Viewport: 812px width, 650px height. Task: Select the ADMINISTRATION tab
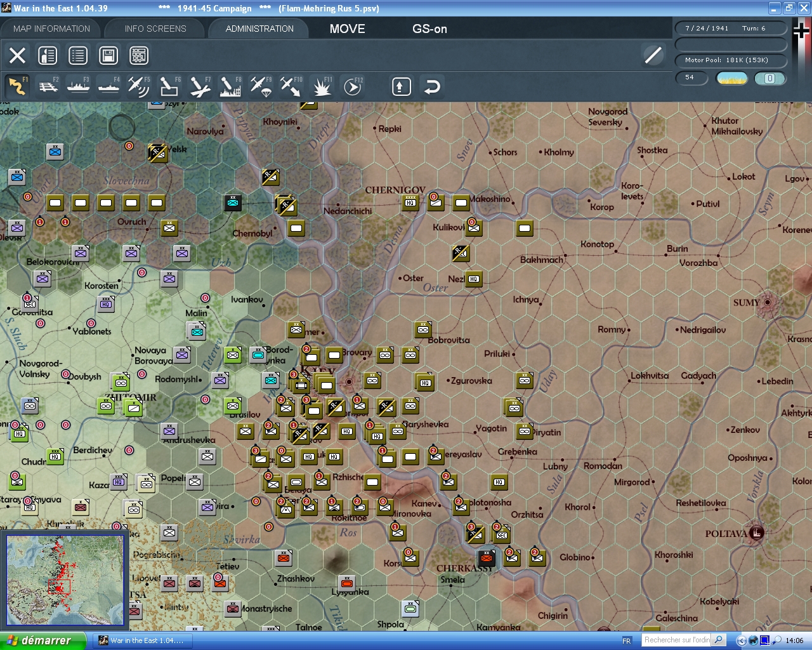259,29
